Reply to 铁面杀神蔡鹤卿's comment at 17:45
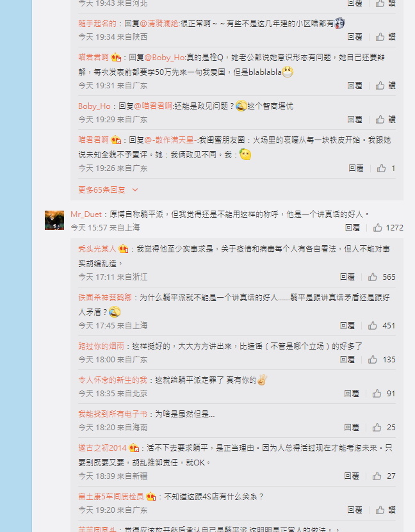The width and height of the screenshot is (415, 532). pyautogui.click(x=347, y=325)
